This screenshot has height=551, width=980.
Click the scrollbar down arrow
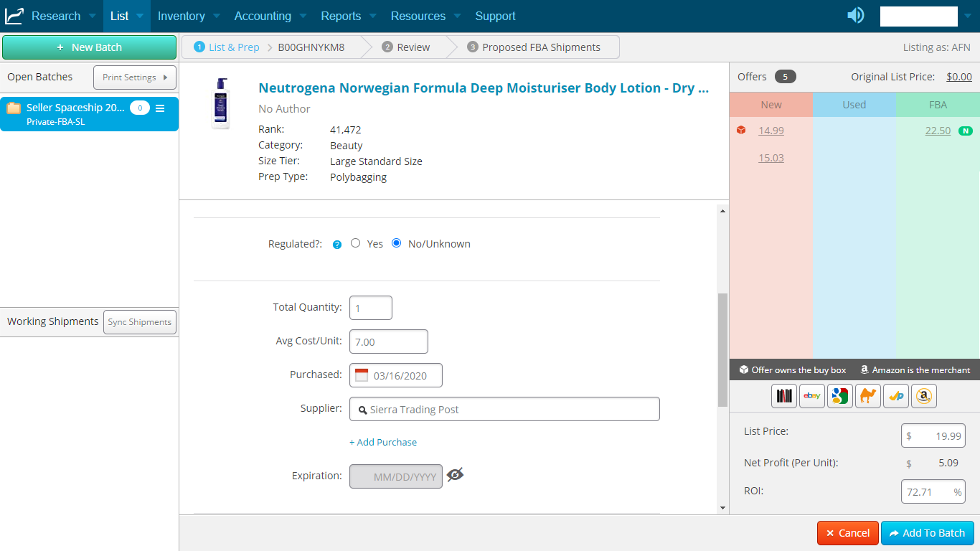pos(722,508)
